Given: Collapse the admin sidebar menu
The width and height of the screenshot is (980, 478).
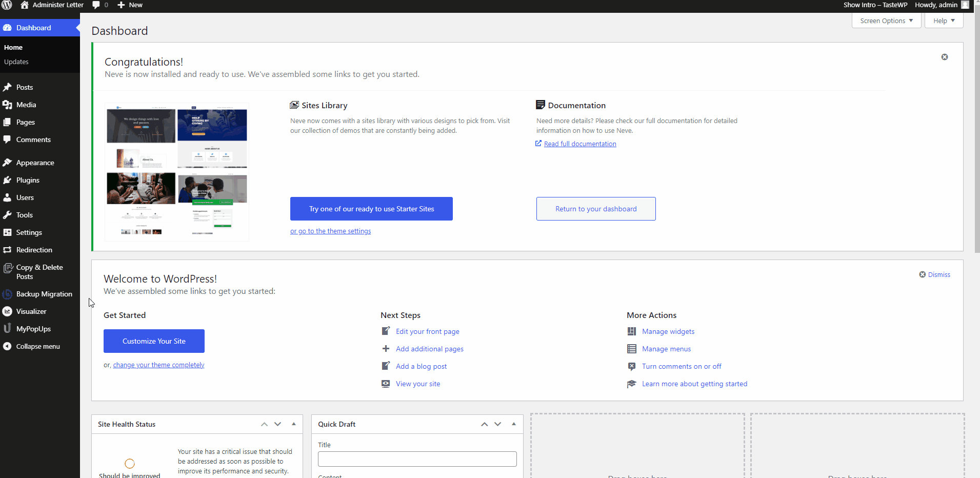Looking at the screenshot, I should (37, 346).
